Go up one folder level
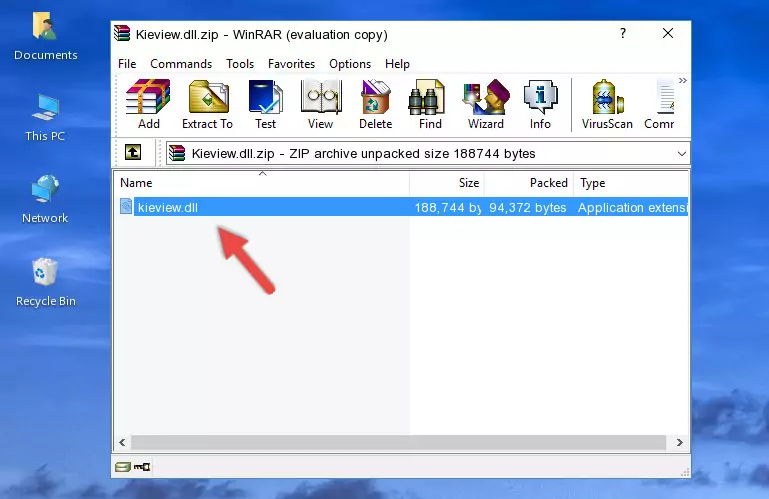Screen dimensions: 769x499 133,153
